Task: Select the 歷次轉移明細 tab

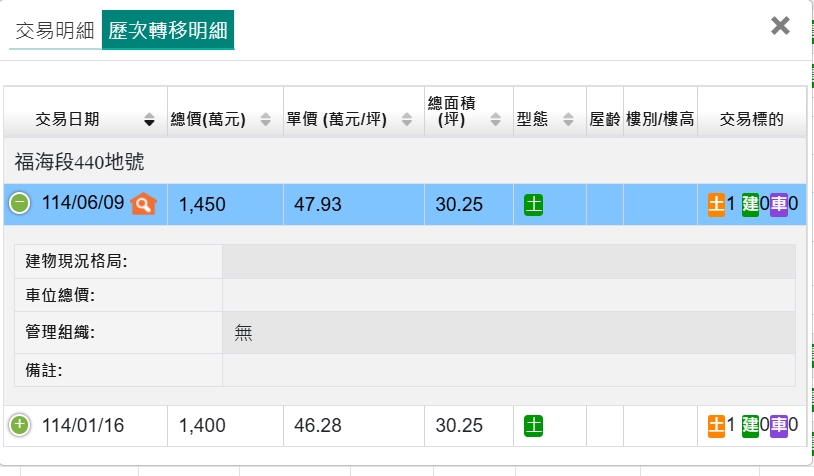Action: point(168,31)
